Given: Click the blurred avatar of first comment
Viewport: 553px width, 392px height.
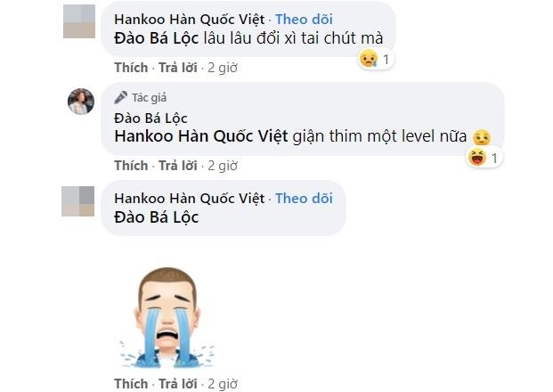Looking at the screenshot, I should pos(79,21).
